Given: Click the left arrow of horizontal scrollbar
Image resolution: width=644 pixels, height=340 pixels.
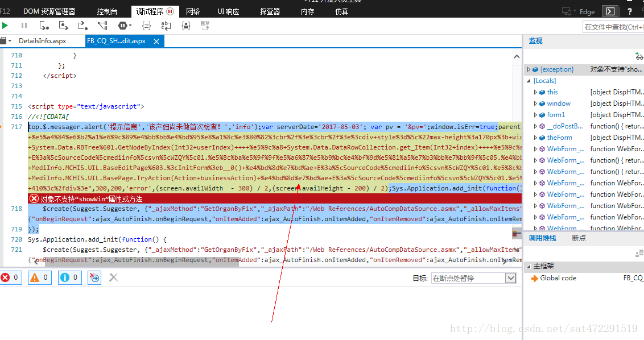Looking at the screenshot, I should coord(36,261).
